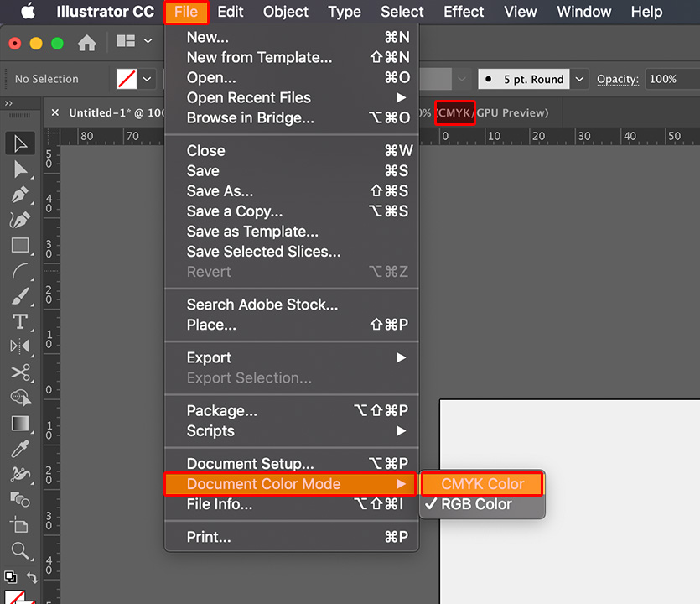Image resolution: width=700 pixels, height=604 pixels.
Task: Select the Scissors tool
Action: coord(20,372)
